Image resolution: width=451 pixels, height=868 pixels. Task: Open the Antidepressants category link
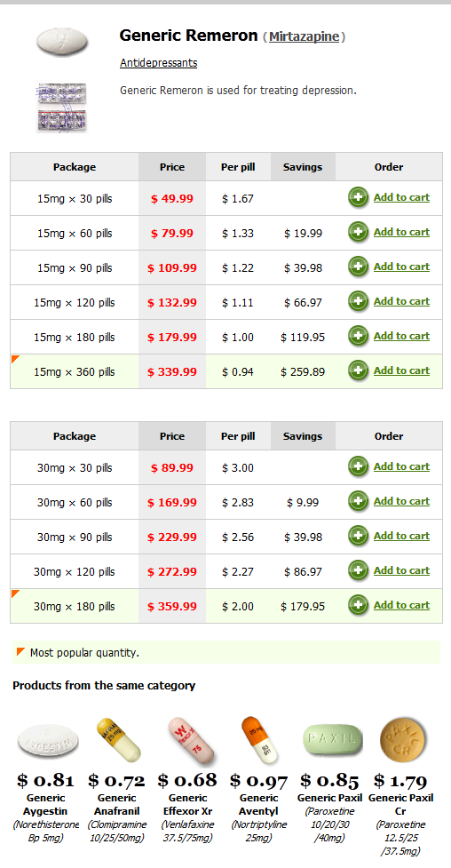point(158,62)
